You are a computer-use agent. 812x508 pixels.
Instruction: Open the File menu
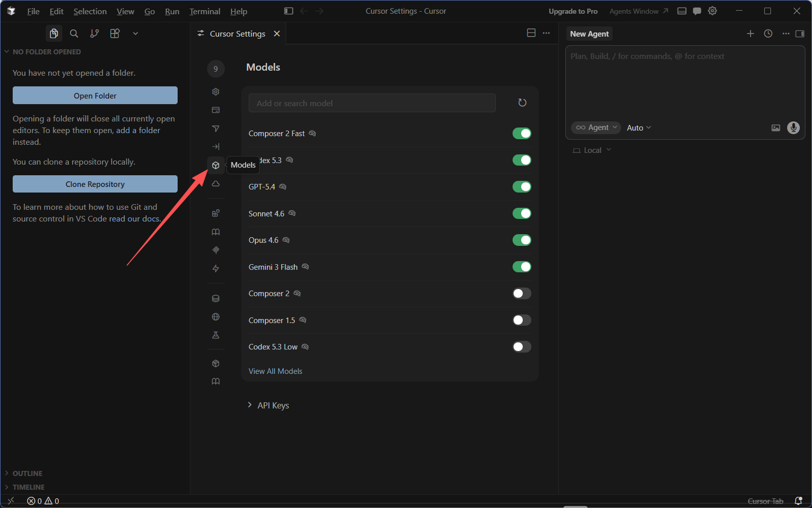[x=33, y=11]
